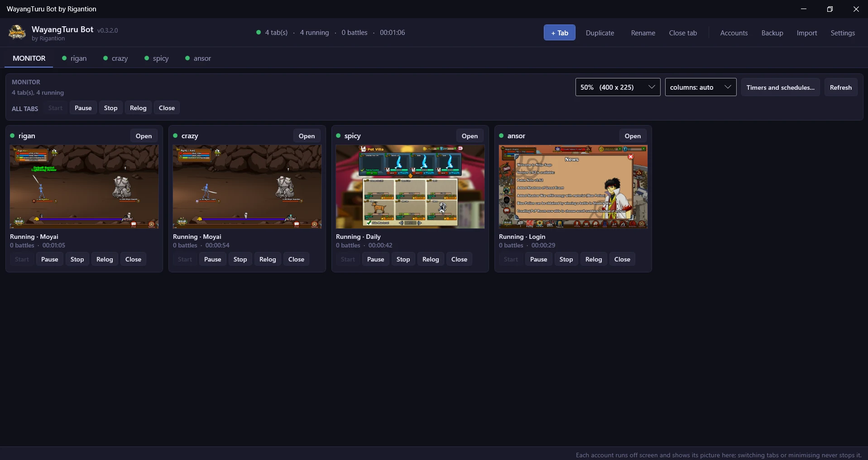868x460 pixels.
Task: Close the ansor account
Action: [622, 259]
